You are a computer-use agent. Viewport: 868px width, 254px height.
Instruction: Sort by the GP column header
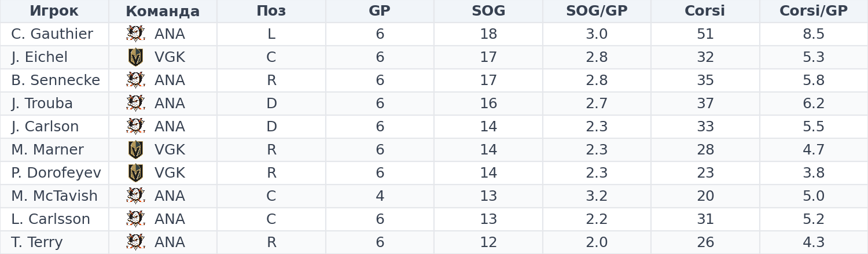click(x=380, y=11)
